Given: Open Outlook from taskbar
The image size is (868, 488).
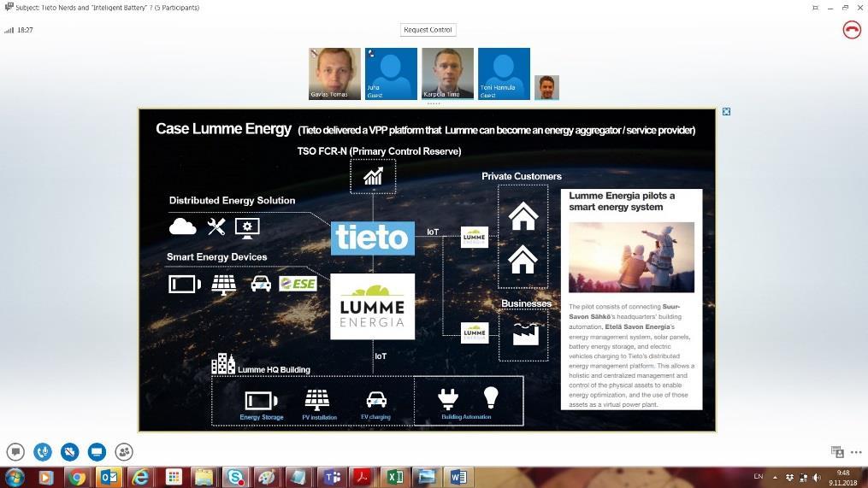Looking at the screenshot, I should tap(109, 477).
